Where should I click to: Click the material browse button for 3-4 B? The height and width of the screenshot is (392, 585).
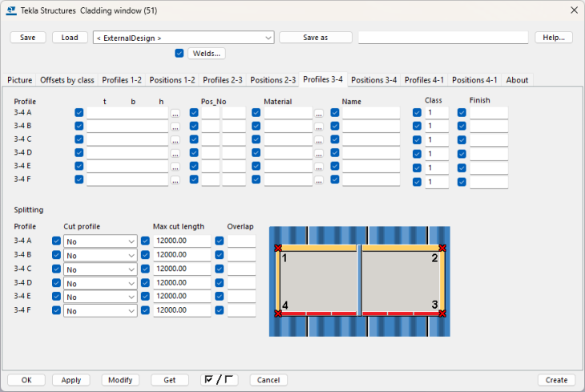click(x=319, y=127)
